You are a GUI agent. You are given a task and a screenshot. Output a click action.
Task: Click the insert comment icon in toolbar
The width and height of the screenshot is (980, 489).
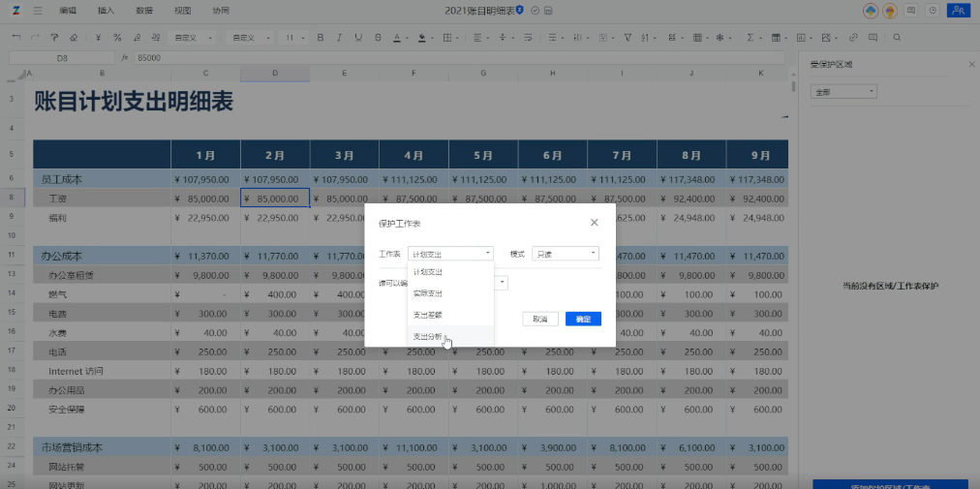(x=873, y=38)
